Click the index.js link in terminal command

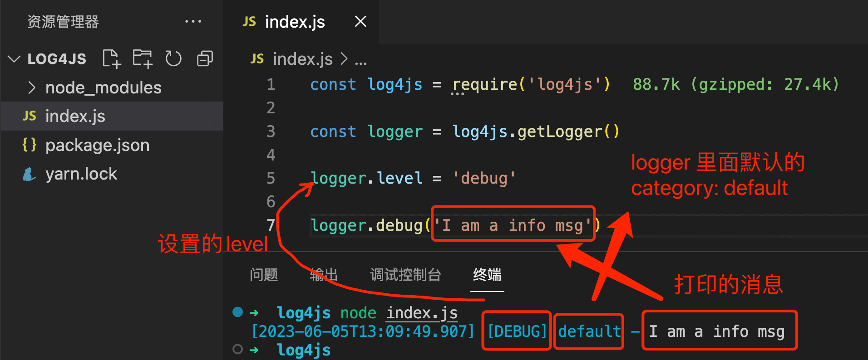pyautogui.click(x=422, y=313)
